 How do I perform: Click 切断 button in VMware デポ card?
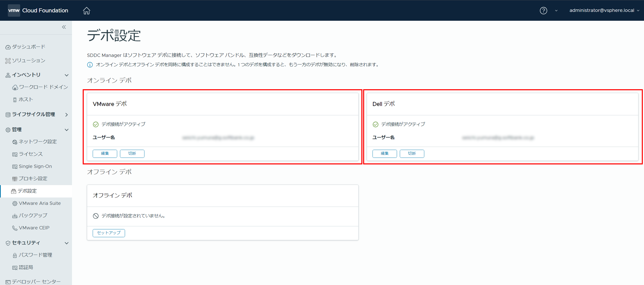pos(132,153)
